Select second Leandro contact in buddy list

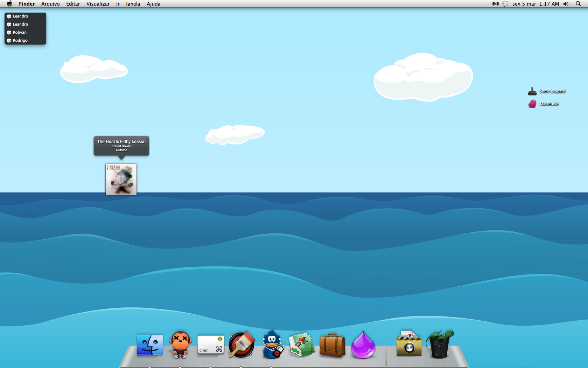(x=25, y=24)
